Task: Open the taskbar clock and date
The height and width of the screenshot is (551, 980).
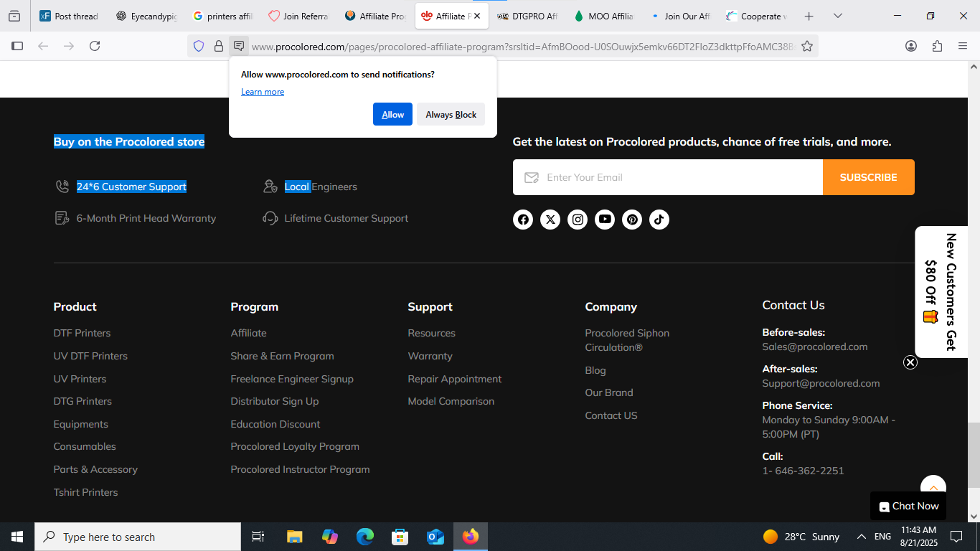Action: 919,537
